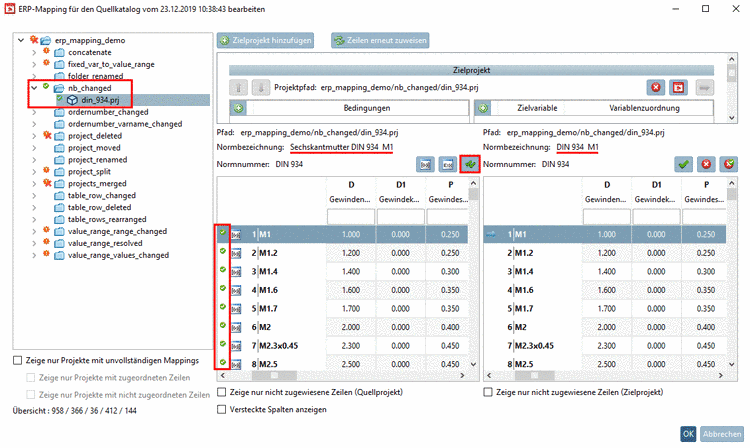Cancel the dialog with Abbrechen
Screen dimensions: 750x448
pos(722,434)
